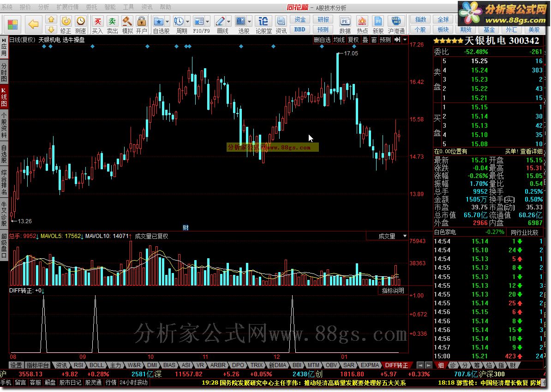Image resolution: width=551 pixels, height=392 pixels.
Task: Click the 买入 buy icon
Action: point(98,24)
